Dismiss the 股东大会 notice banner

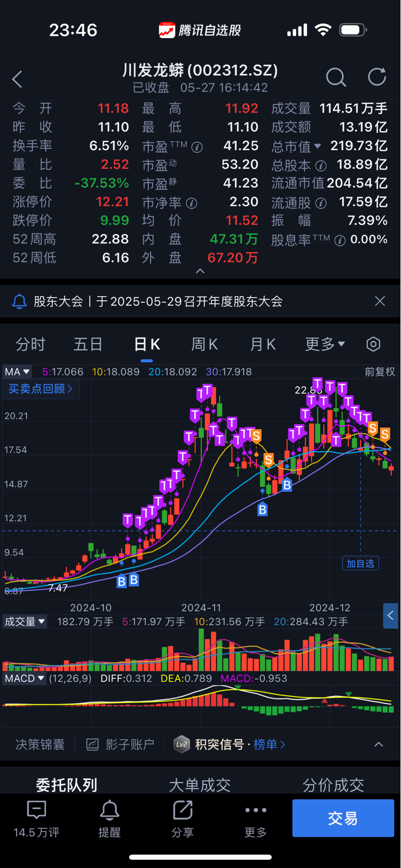(380, 301)
